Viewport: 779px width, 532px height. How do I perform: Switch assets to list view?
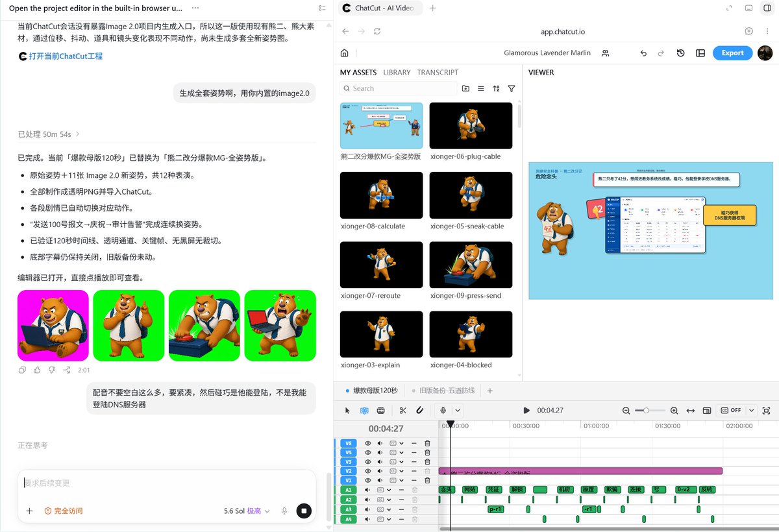(481, 88)
